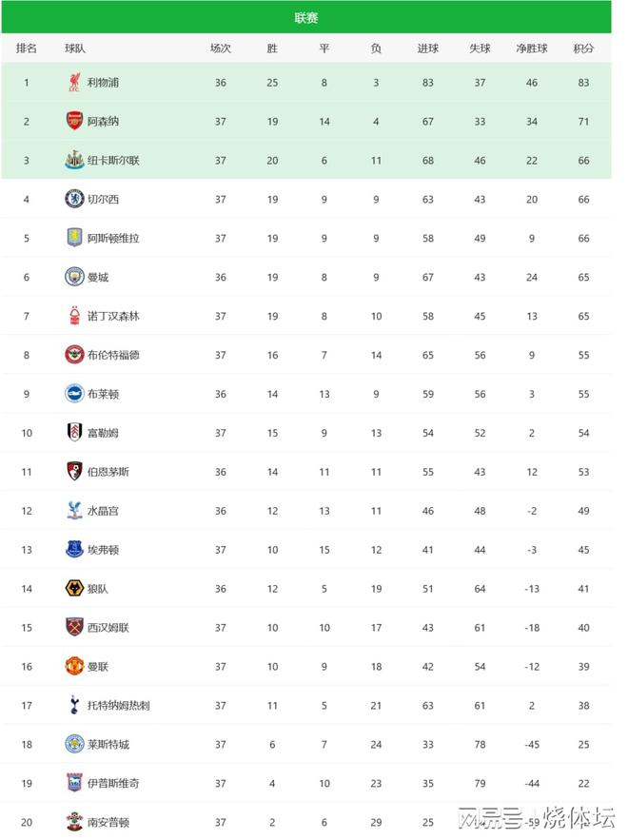
Task: Click the Manchester United crest icon
Action: pyautogui.click(x=73, y=667)
